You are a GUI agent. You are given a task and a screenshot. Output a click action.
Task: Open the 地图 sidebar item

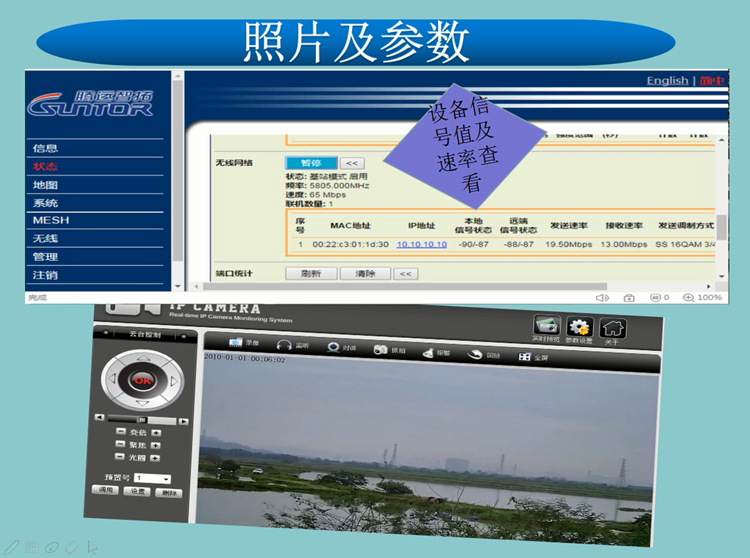(45, 185)
